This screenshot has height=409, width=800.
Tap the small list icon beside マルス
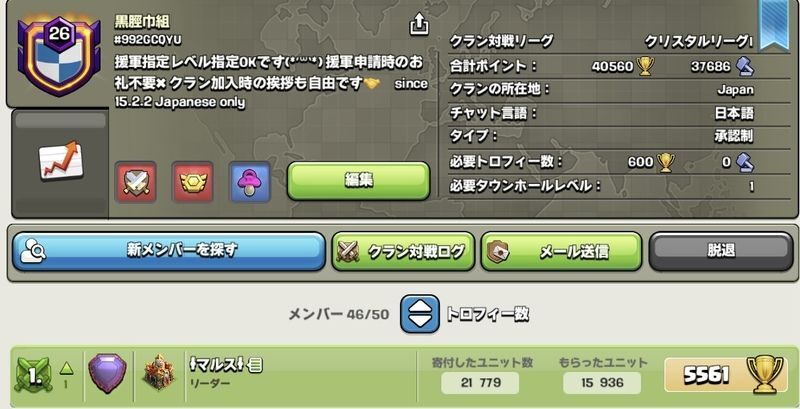click(x=256, y=364)
